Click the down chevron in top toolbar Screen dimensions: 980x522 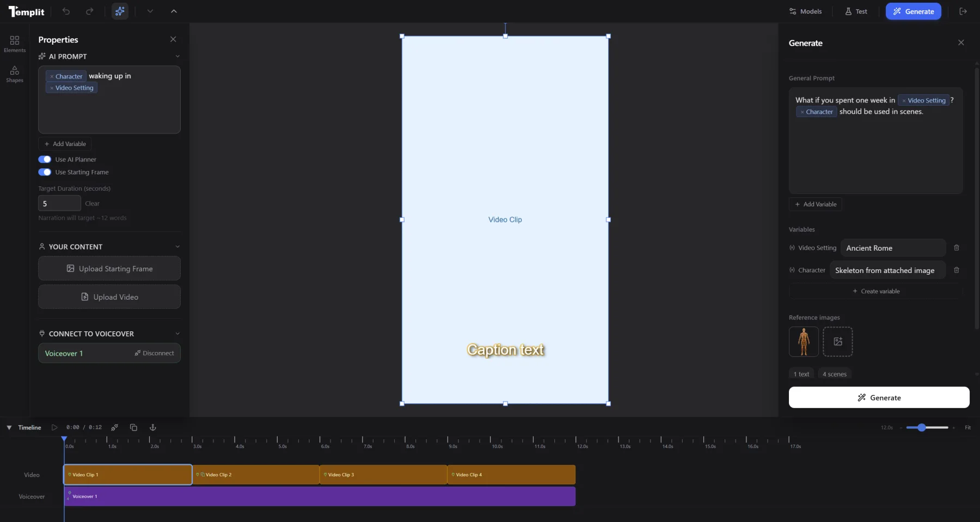click(x=150, y=11)
